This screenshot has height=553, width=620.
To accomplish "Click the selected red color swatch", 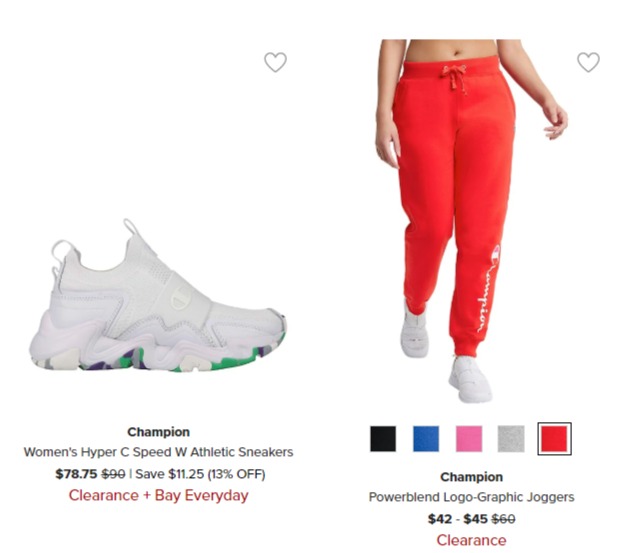I will pos(554,439).
